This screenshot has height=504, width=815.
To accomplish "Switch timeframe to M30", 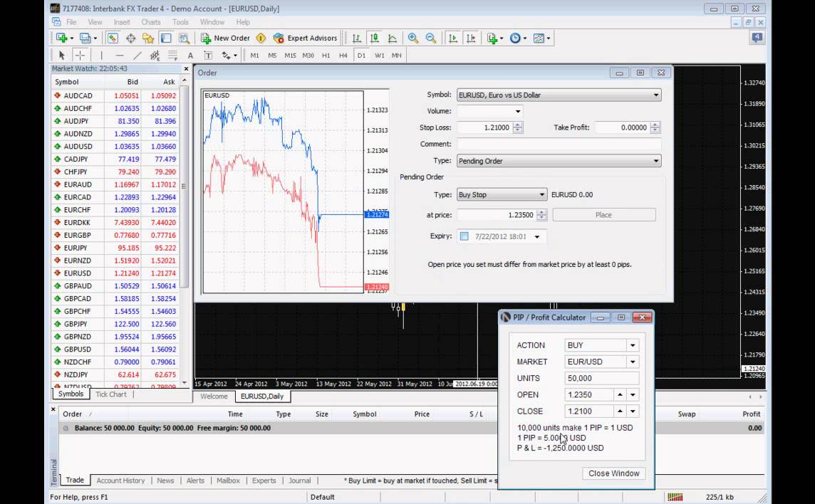I will coord(308,55).
